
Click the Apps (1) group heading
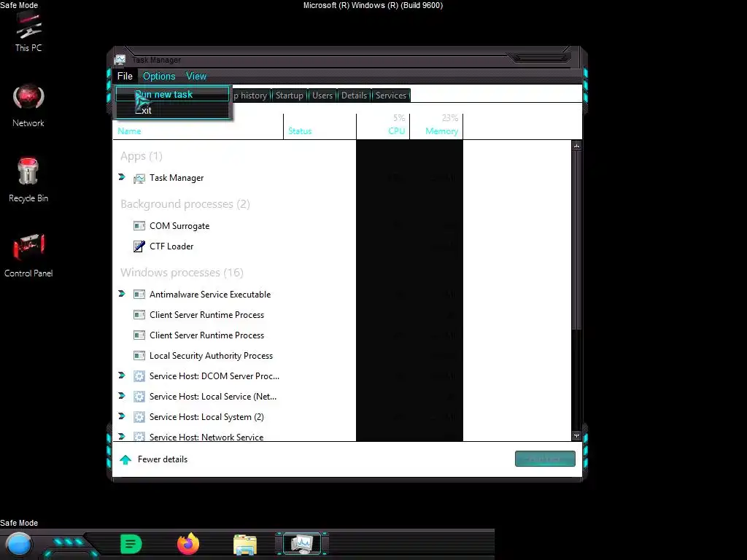(142, 156)
